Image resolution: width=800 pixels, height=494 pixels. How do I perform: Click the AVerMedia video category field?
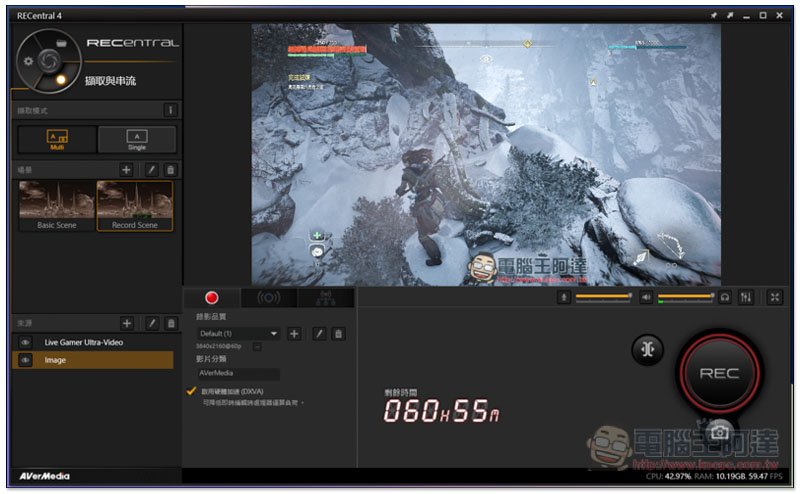pyautogui.click(x=238, y=374)
